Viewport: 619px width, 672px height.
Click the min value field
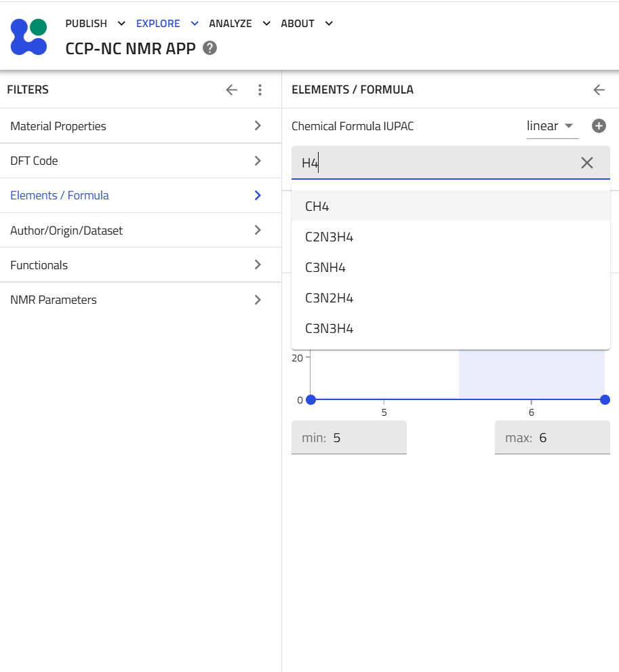(348, 437)
